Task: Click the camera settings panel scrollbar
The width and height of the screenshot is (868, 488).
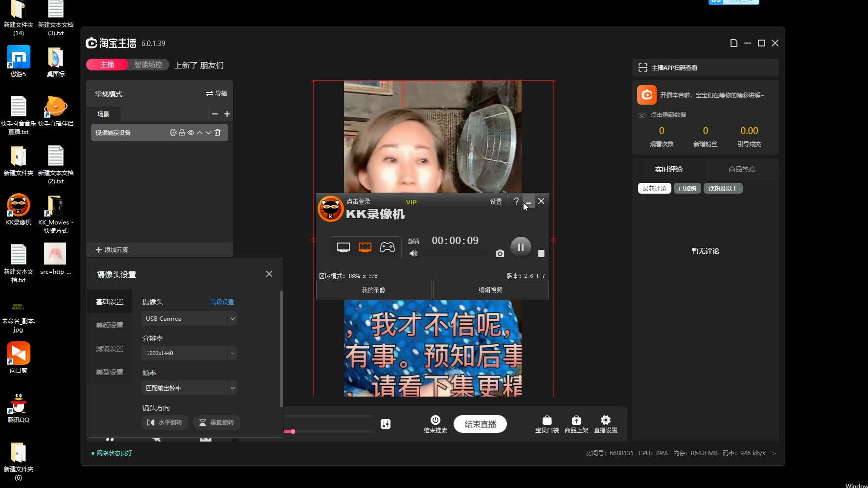Action: coord(281,349)
